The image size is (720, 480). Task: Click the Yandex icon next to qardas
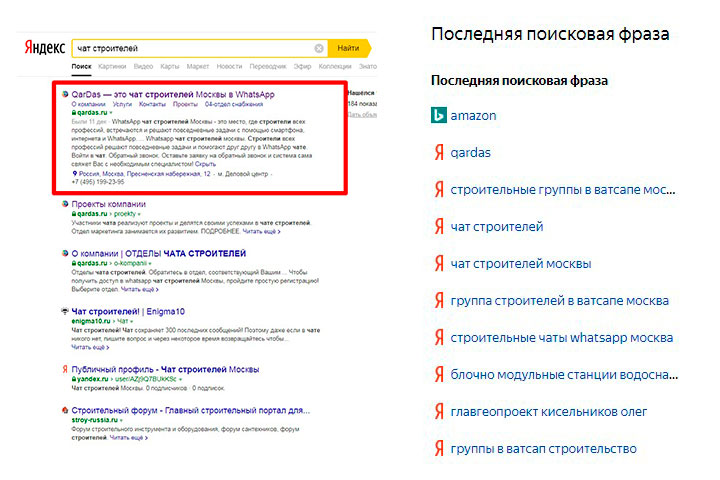point(439,152)
